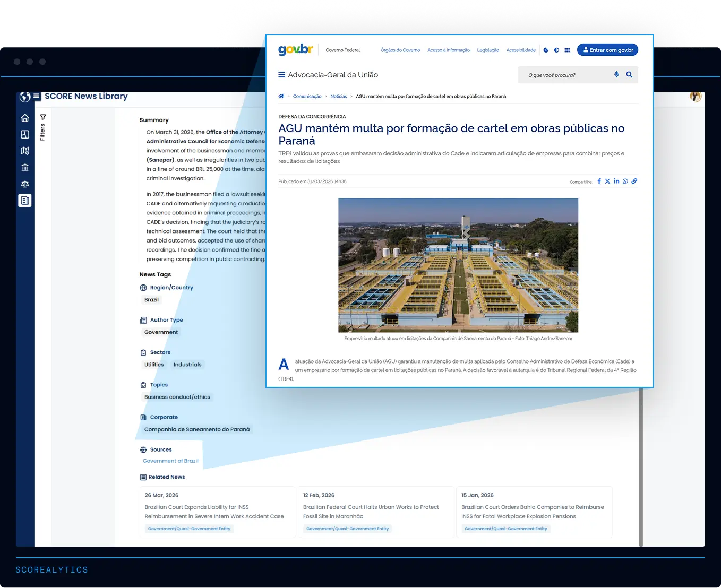Click the Entrar com gov.br button
This screenshot has height=588, width=721.
(x=607, y=50)
